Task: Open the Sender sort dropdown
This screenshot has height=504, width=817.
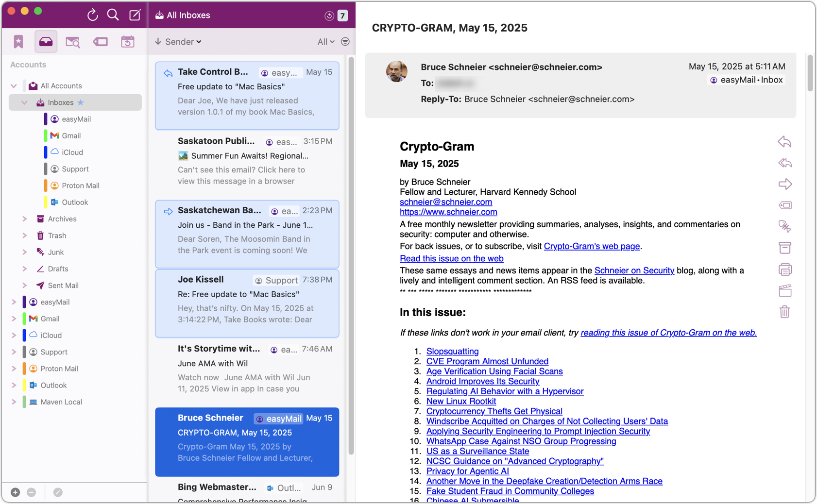Action: (x=183, y=42)
